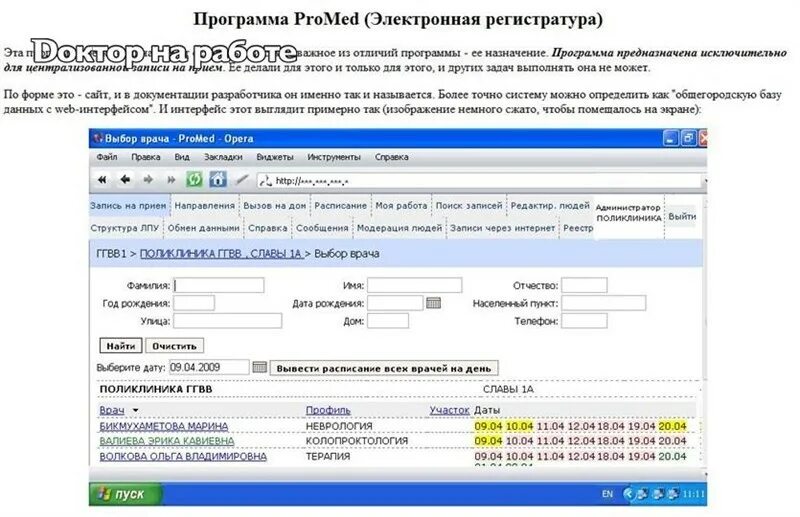Select 20.04 date in НЕВРОЛОГИЯ row
800x517 pixels.
672,426
